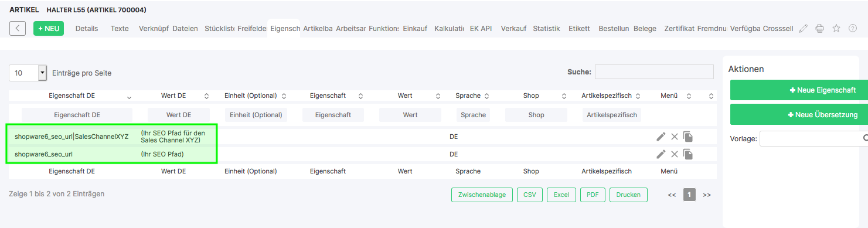This screenshot has width=868, height=228.
Task: Open the Kalkulation tab
Action: coord(449,28)
